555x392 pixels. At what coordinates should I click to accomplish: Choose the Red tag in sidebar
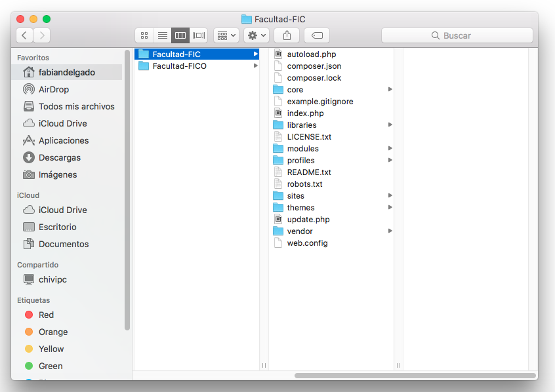46,315
